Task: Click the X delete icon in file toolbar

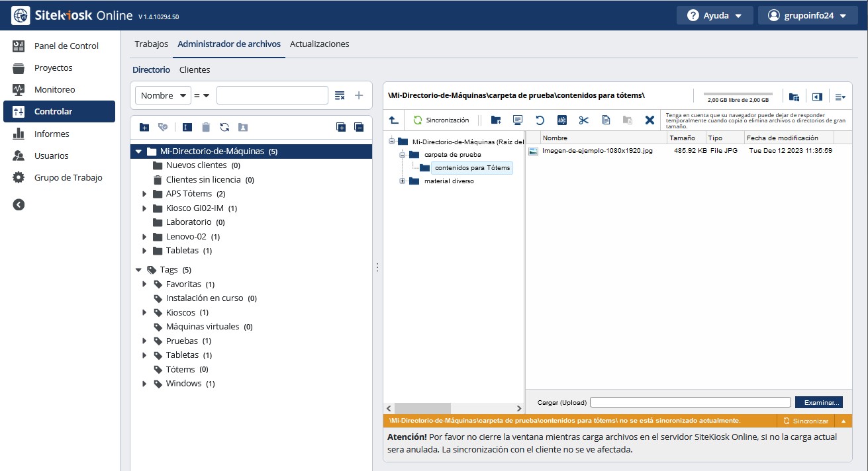Action: click(650, 120)
